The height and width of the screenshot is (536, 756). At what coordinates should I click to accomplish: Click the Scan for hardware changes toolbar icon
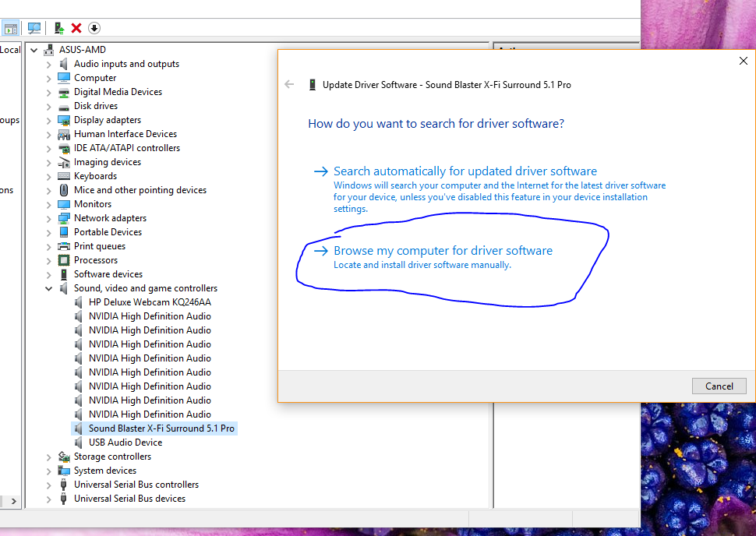(x=34, y=28)
